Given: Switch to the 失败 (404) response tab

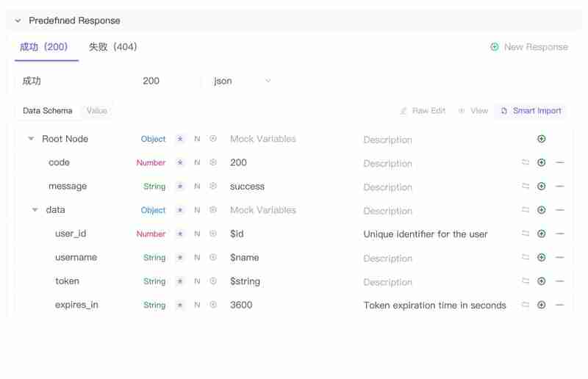Looking at the screenshot, I should tap(112, 47).
